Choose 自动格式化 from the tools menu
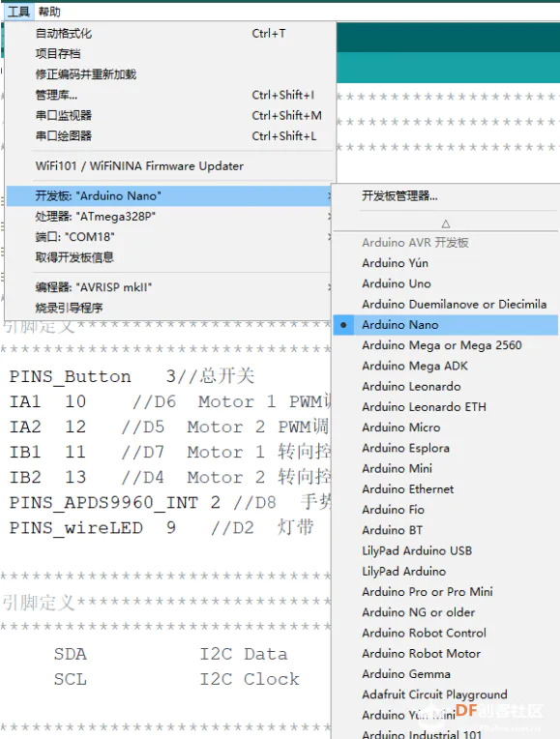The image size is (560, 739). click(170, 34)
